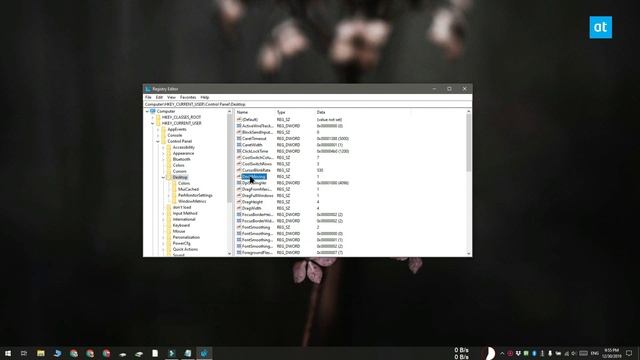
Task: Open the Favorites menu
Action: click(x=188, y=97)
